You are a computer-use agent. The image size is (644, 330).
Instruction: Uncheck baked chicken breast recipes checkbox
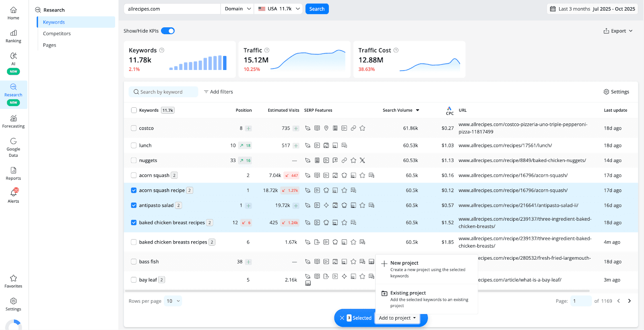point(134,223)
